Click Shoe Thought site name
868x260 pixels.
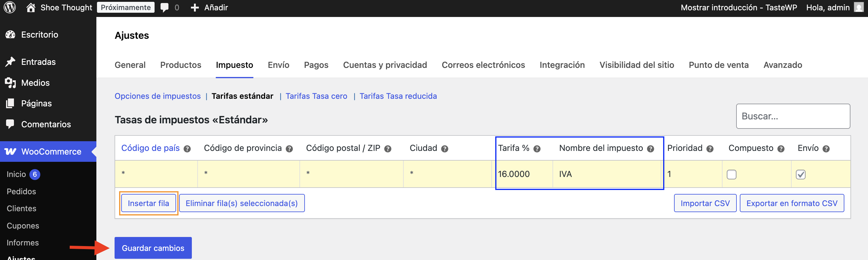pyautogui.click(x=66, y=7)
